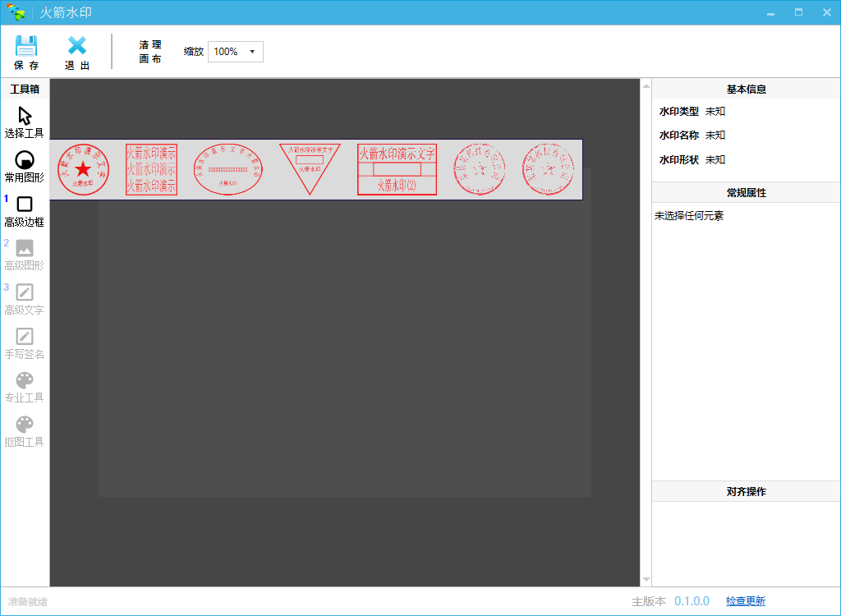
Task: Select the 火箭水印演示文字 rectangular stamp template
Action: 398,168
